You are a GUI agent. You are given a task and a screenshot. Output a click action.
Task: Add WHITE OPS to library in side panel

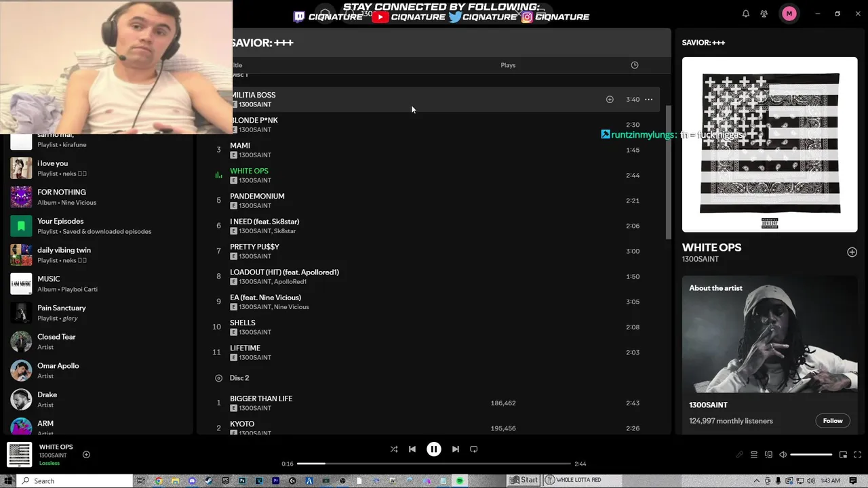[852, 252]
